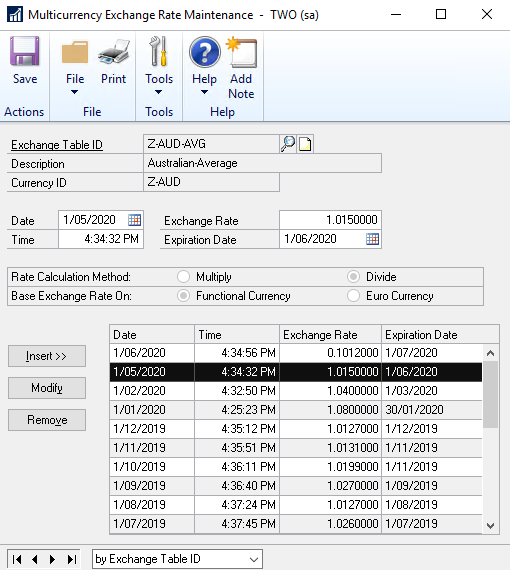Click the Insert >> button
The image size is (510, 570).
coord(47,356)
